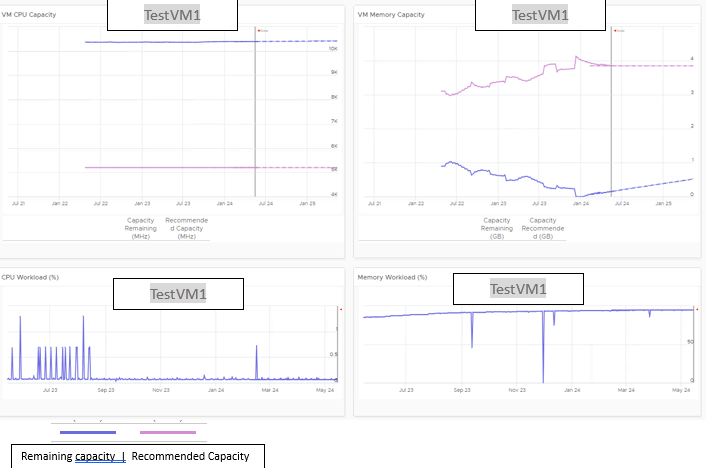Click the 8K label on CPU Capacity axis
This screenshot has width=722, height=468.
click(x=334, y=97)
